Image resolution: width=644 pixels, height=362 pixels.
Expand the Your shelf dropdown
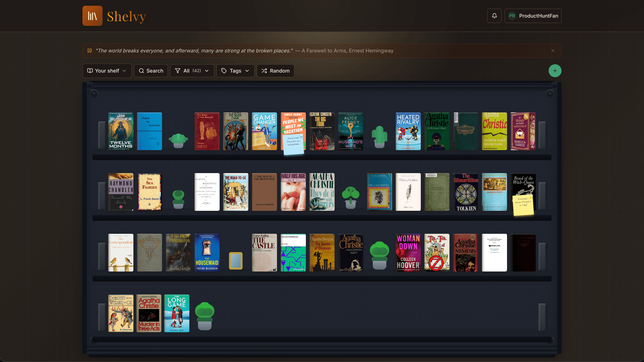[x=107, y=71]
